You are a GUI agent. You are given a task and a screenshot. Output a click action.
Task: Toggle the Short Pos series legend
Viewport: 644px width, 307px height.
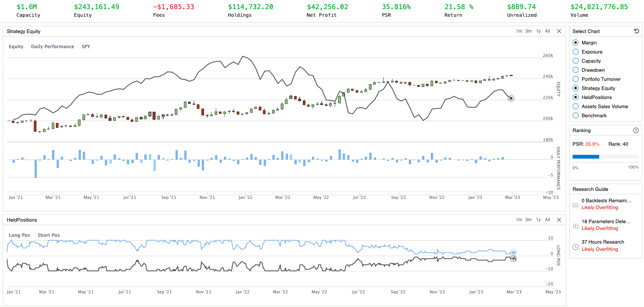(x=49, y=235)
